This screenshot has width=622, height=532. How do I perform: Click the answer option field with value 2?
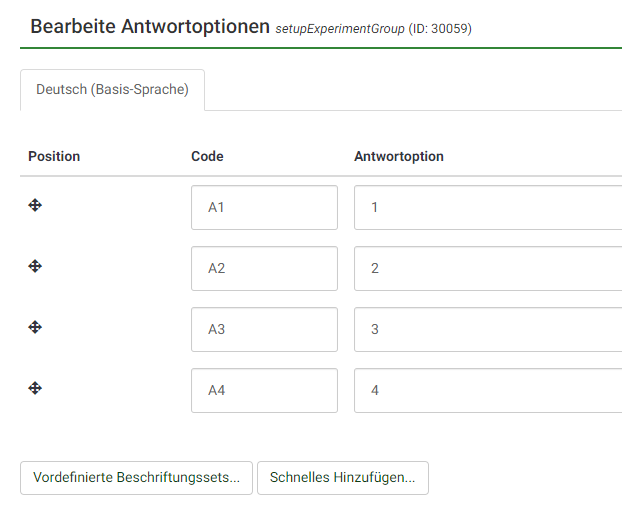[487, 269]
